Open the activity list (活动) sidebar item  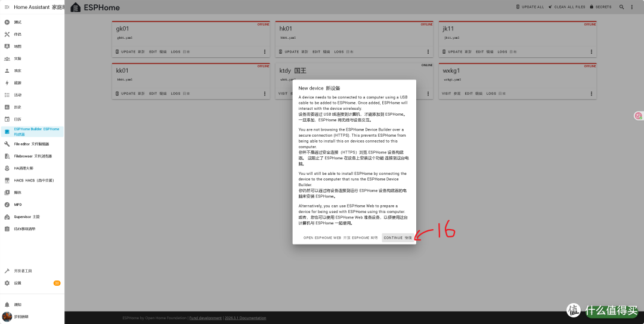tap(32, 95)
